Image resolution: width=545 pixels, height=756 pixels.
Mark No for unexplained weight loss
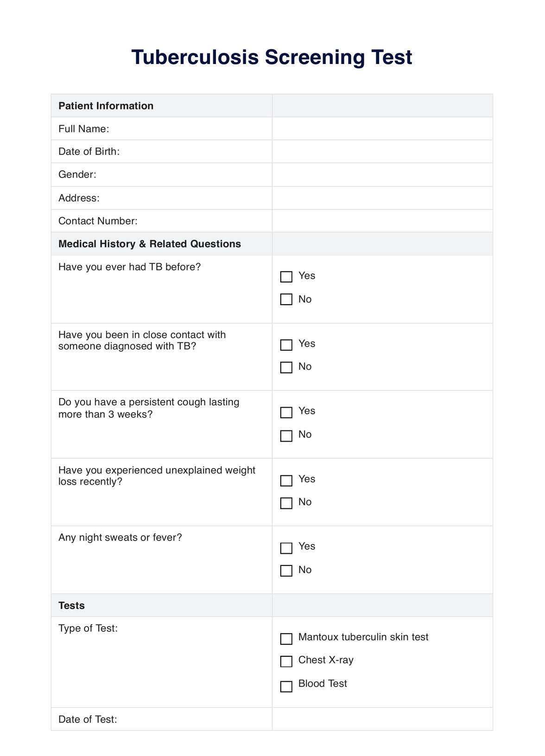pos(286,503)
